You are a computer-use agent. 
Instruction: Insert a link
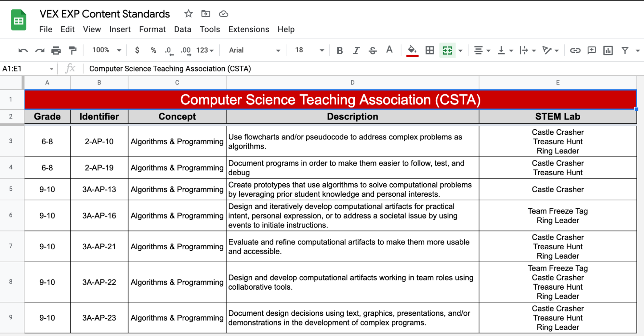575,50
